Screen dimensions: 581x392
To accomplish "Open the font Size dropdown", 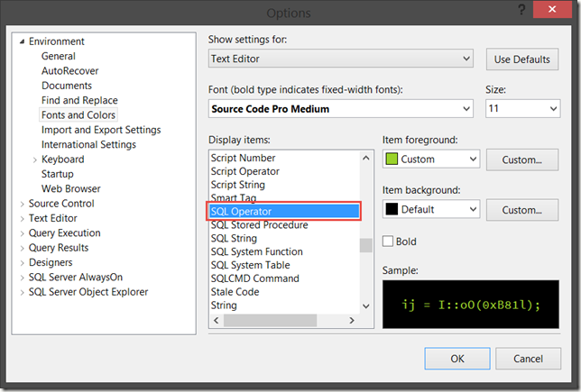I will (x=523, y=108).
